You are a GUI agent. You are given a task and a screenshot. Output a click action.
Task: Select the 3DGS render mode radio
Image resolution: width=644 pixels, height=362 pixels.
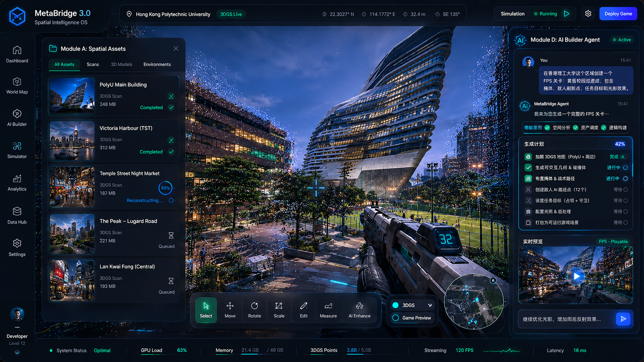point(396,305)
